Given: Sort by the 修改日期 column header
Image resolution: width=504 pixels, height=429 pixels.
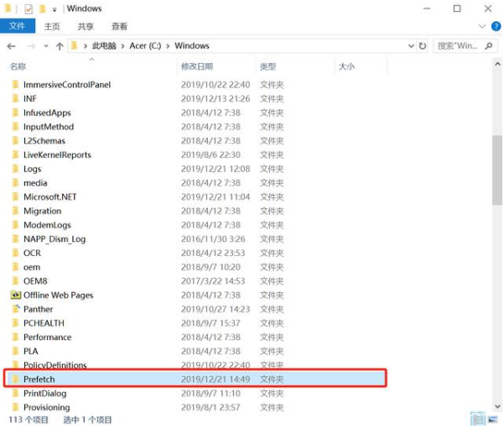Looking at the screenshot, I should [197, 66].
